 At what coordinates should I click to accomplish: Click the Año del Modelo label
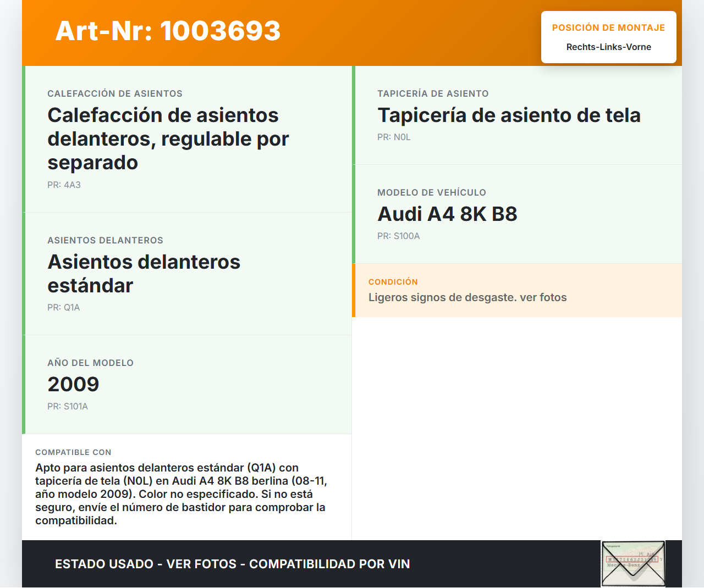[90, 363]
